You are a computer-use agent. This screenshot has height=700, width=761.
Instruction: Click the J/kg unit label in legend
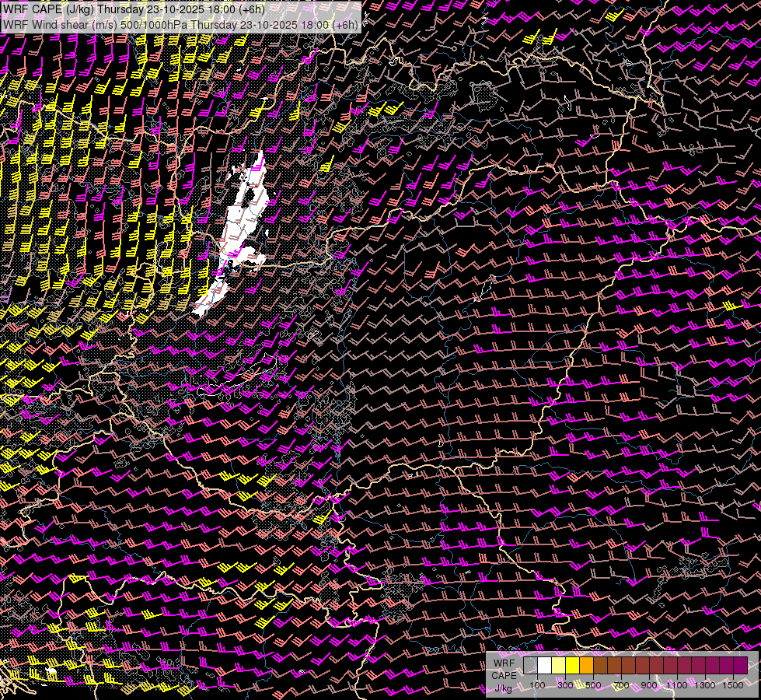point(504,688)
